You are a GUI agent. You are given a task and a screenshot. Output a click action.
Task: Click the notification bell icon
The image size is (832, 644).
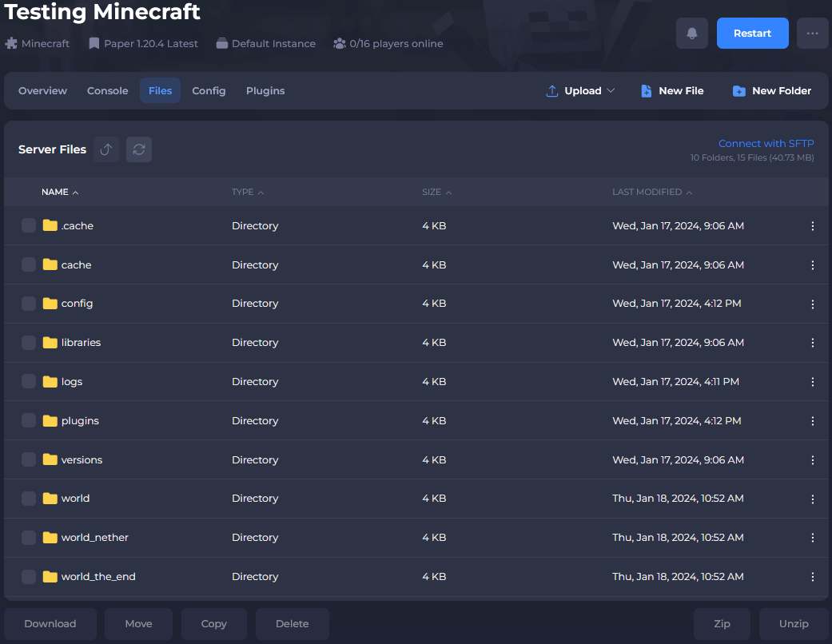tap(691, 34)
